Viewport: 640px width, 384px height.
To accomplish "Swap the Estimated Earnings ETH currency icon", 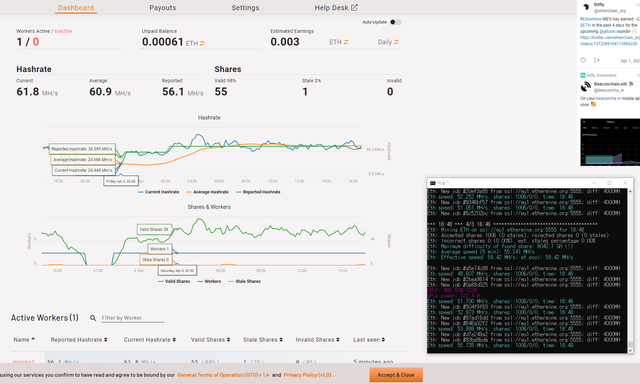I will pyautogui.click(x=346, y=42).
